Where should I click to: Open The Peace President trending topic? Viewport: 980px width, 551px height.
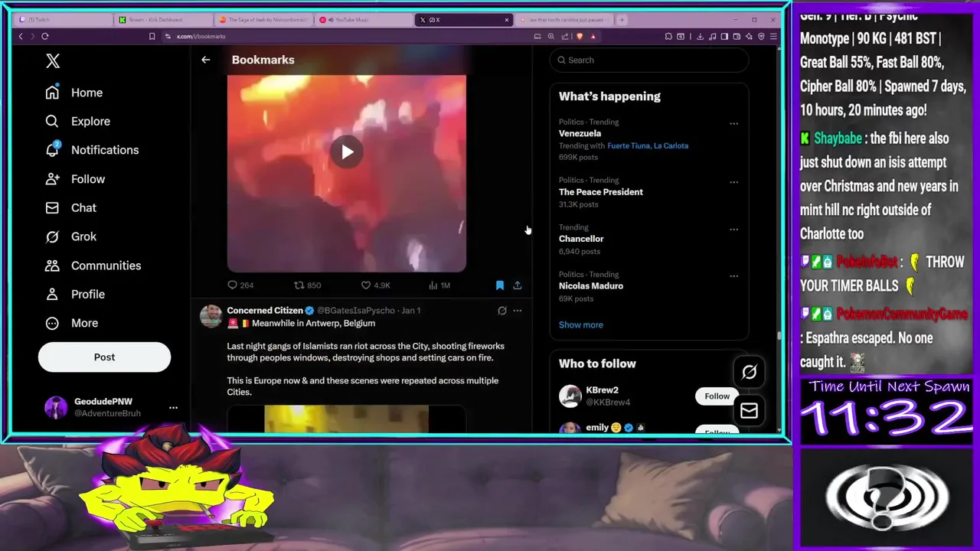[x=600, y=192]
